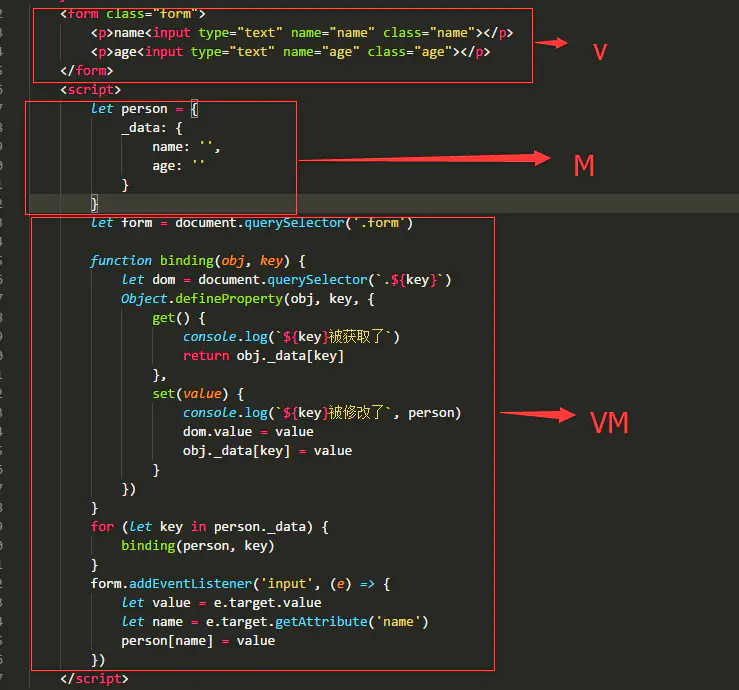Click the opening '<script>' tag line
This screenshot has height=690, width=739.
tap(90, 90)
